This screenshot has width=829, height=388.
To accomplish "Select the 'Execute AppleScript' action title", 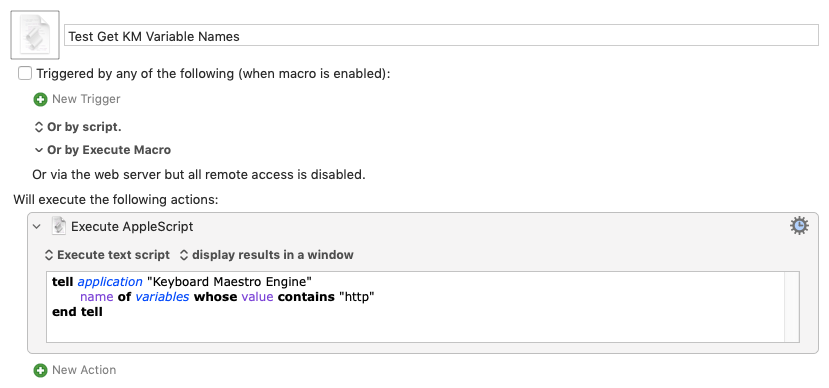I will pyautogui.click(x=132, y=227).
